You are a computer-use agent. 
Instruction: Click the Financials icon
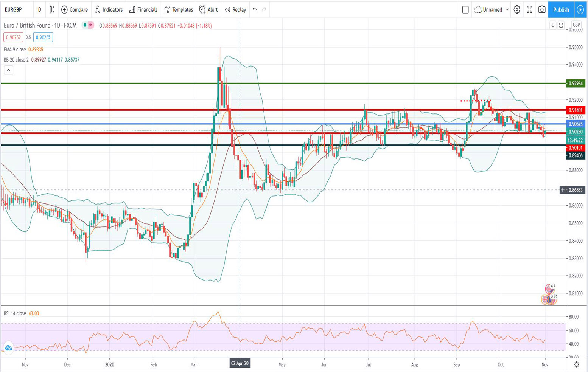point(143,10)
